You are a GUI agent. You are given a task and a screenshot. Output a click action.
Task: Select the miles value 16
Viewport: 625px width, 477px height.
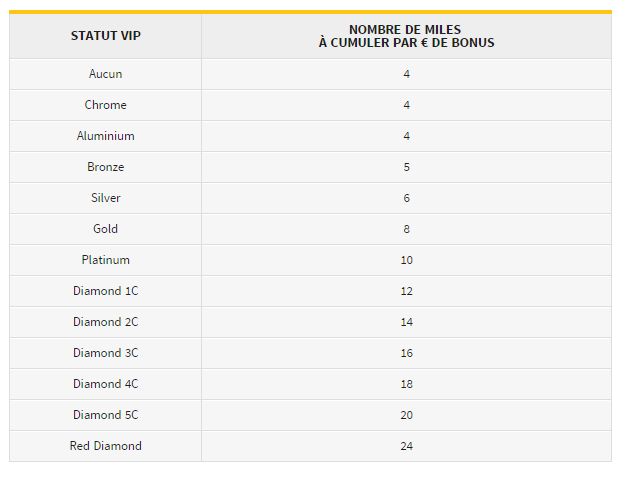tap(407, 353)
